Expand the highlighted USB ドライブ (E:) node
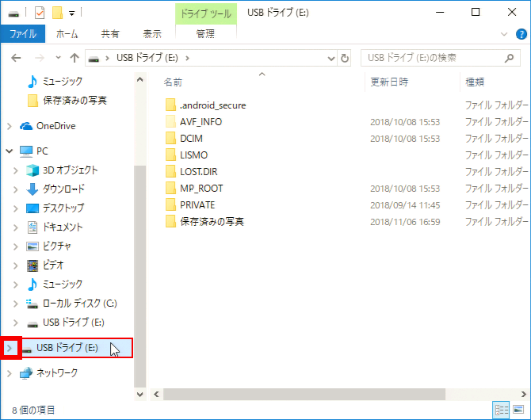This screenshot has height=420, width=531. pyautogui.click(x=10, y=348)
